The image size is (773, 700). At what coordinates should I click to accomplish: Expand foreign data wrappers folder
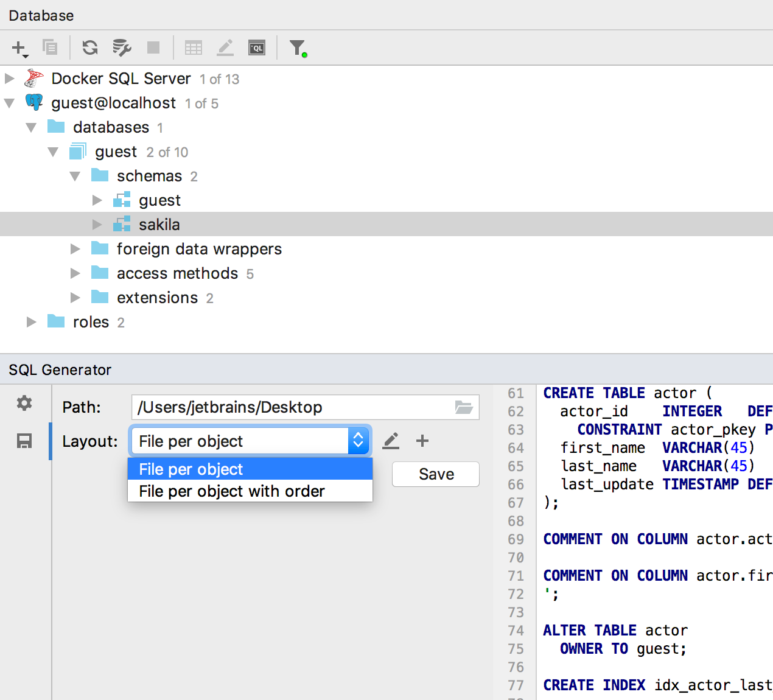[x=75, y=249]
